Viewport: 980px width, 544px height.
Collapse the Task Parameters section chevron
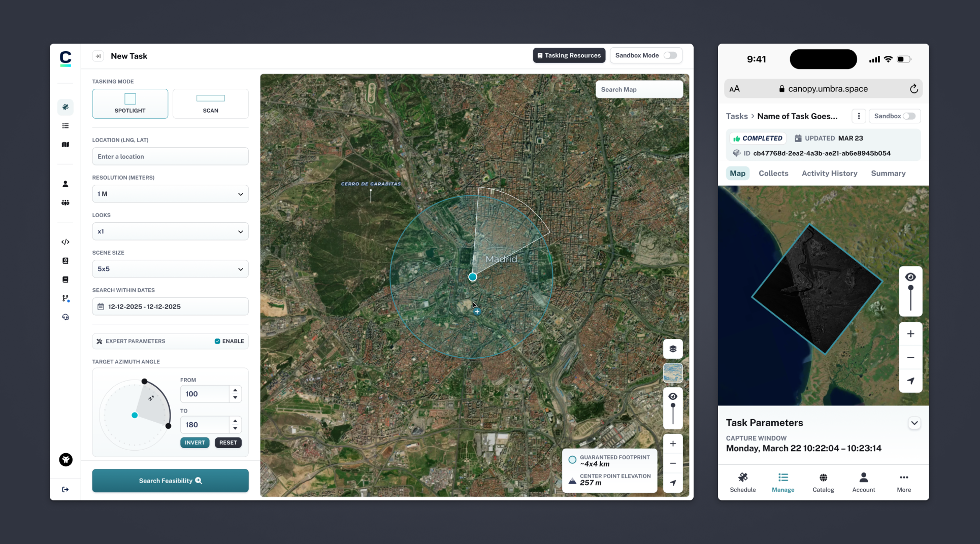tap(914, 423)
